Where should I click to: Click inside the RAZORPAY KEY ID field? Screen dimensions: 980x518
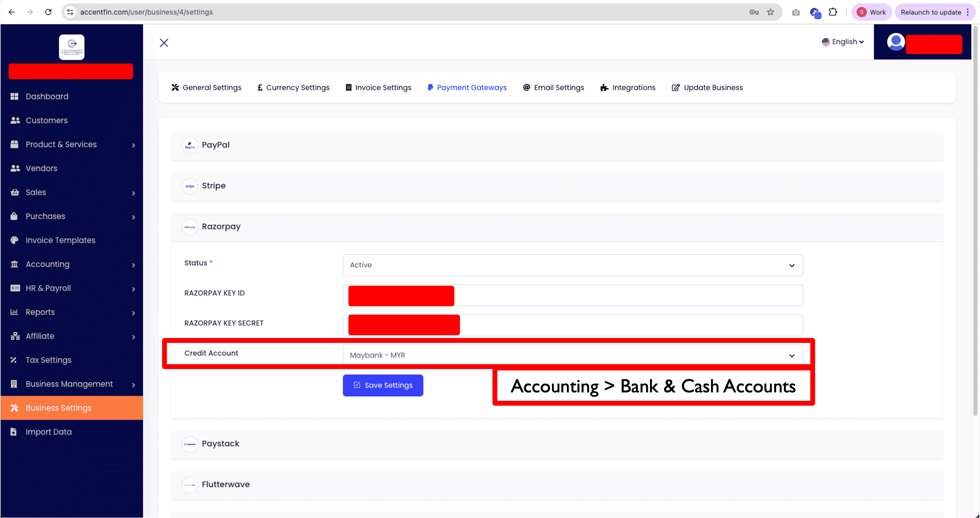point(628,295)
